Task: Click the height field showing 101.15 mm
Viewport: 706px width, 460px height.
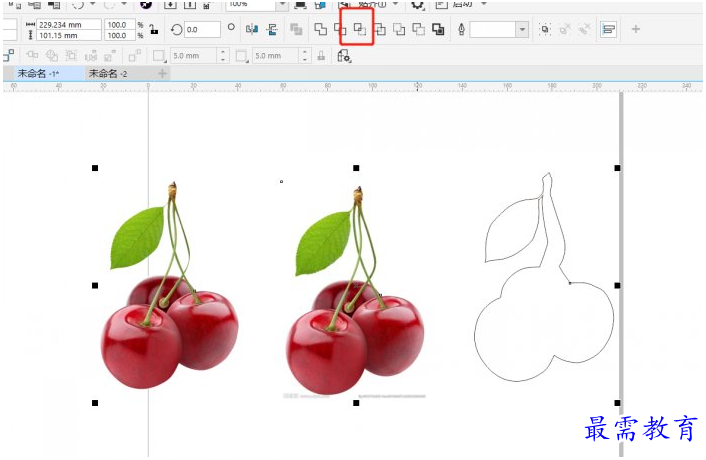Action: [68, 35]
